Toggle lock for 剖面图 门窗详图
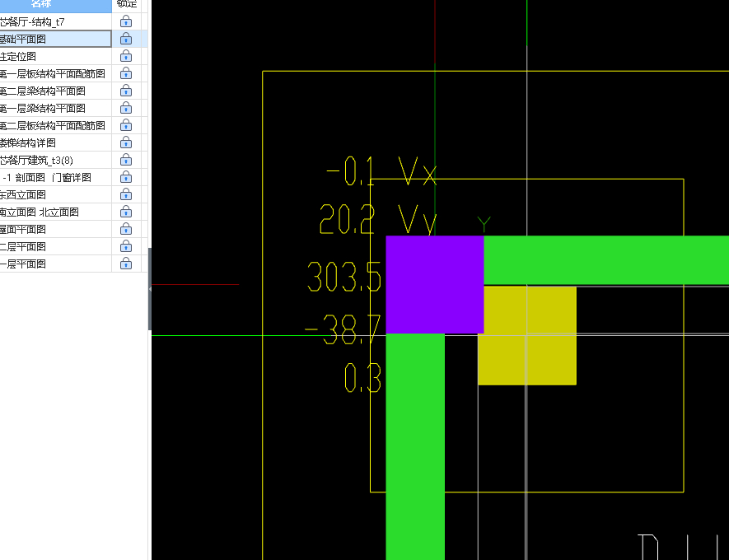 pyautogui.click(x=126, y=178)
